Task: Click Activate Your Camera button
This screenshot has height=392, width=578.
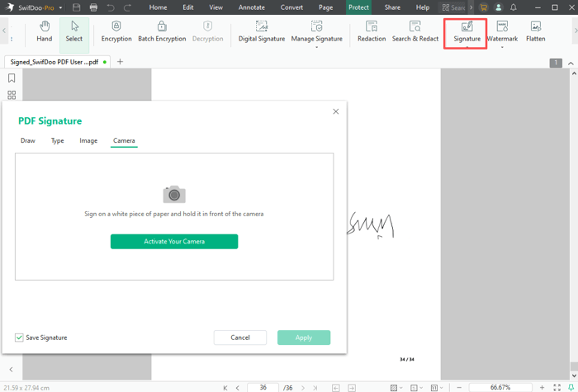Action: point(174,241)
